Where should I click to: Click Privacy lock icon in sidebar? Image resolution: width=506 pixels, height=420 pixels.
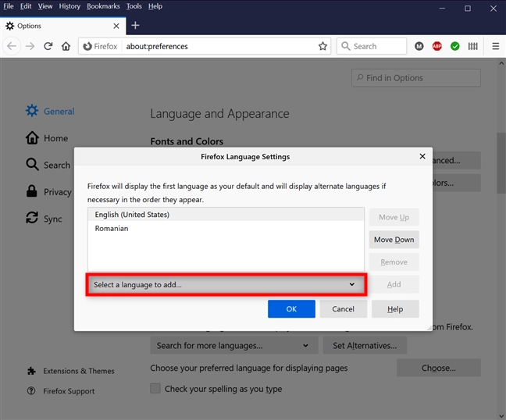tap(31, 191)
